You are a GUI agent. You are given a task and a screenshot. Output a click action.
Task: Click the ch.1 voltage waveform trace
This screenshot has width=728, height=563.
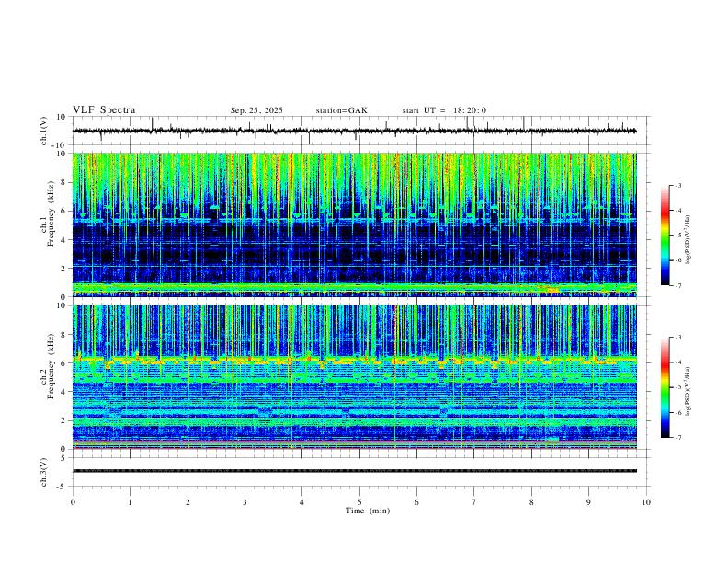354,131
